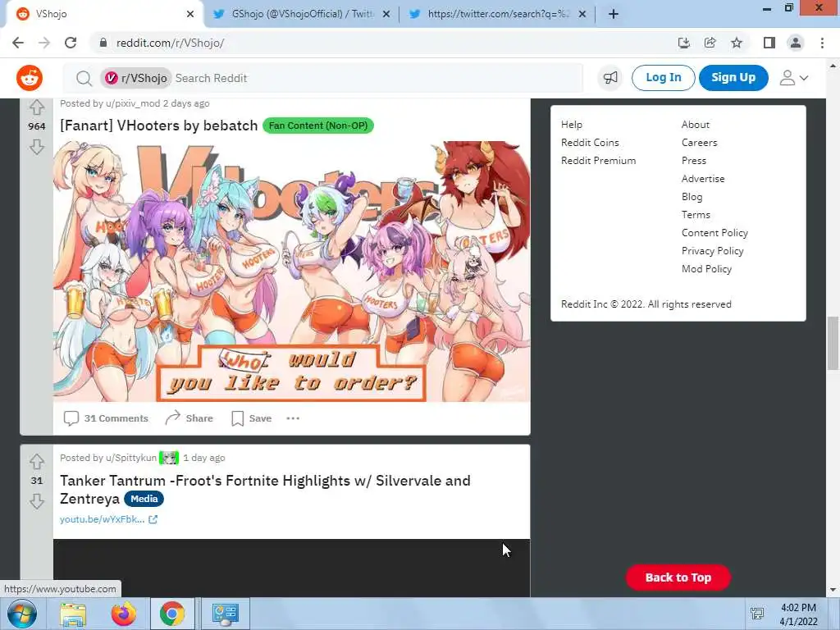
Task: Click the Sign Up button
Action: 733,78
